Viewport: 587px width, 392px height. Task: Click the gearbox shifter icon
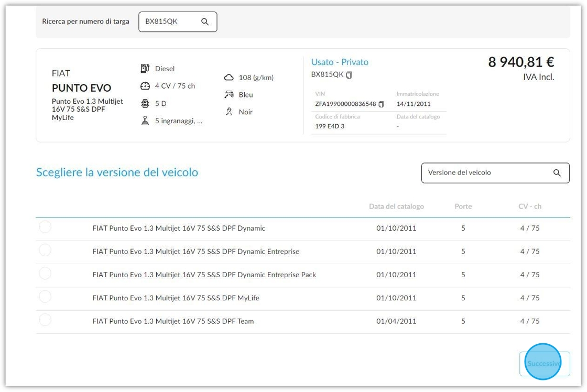145,121
